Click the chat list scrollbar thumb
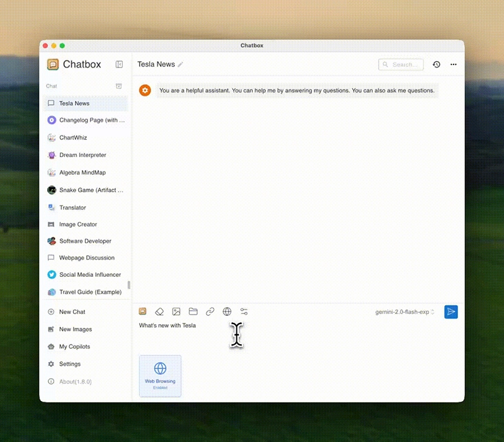Image resolution: width=504 pixels, height=442 pixels. 129,285
